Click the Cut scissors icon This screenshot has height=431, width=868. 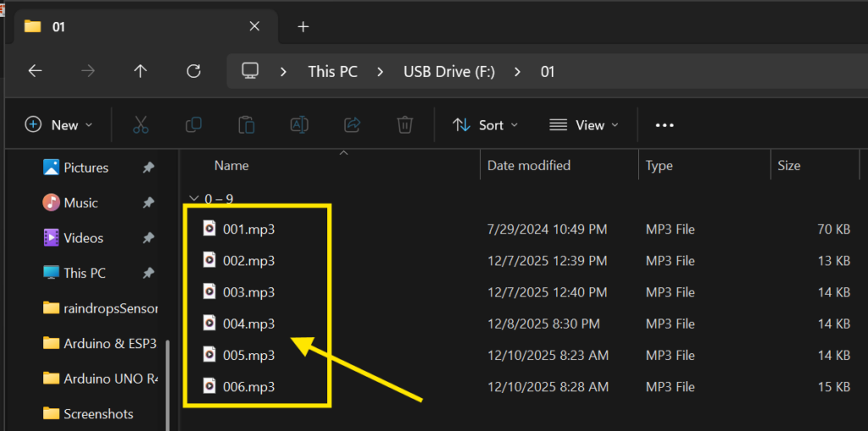[x=141, y=124]
